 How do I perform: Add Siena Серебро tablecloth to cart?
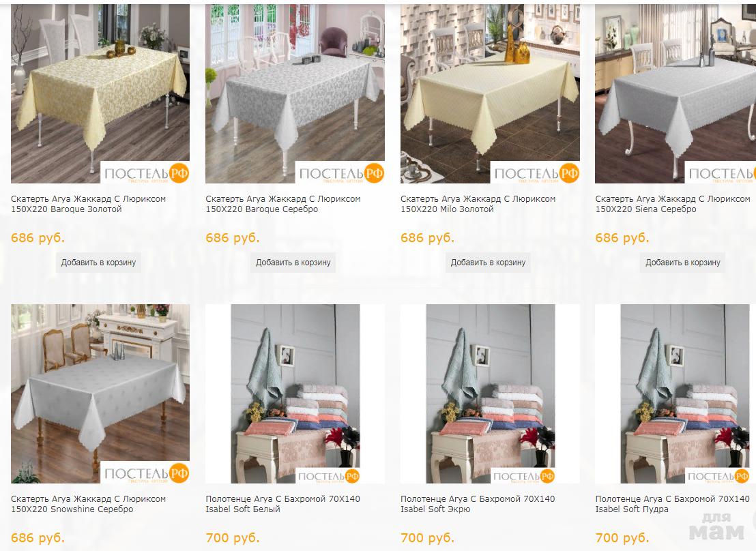[683, 263]
